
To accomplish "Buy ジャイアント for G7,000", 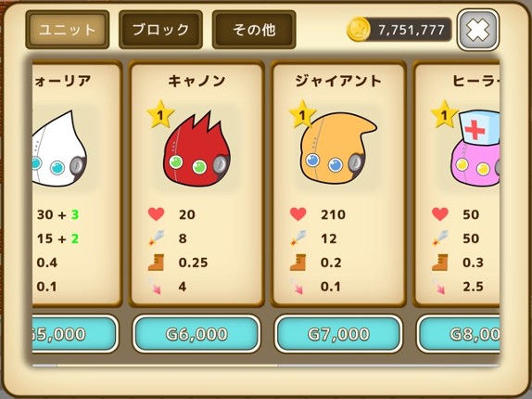I will point(338,334).
